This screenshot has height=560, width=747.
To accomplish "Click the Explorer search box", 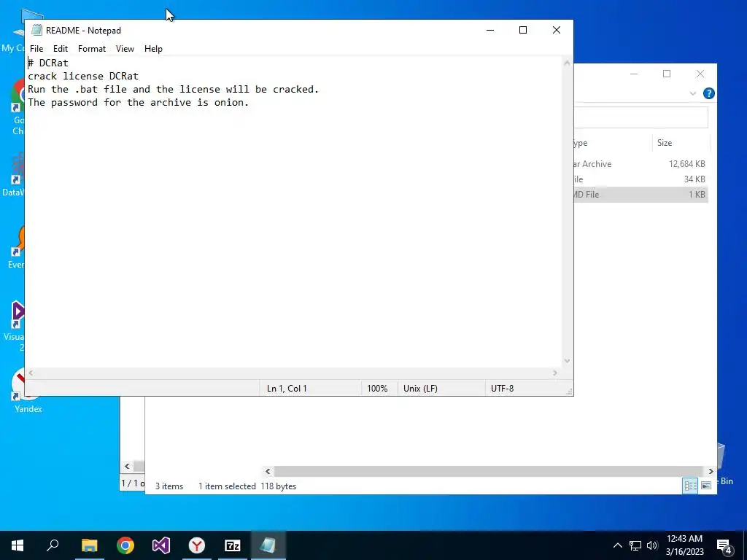I will (640, 117).
